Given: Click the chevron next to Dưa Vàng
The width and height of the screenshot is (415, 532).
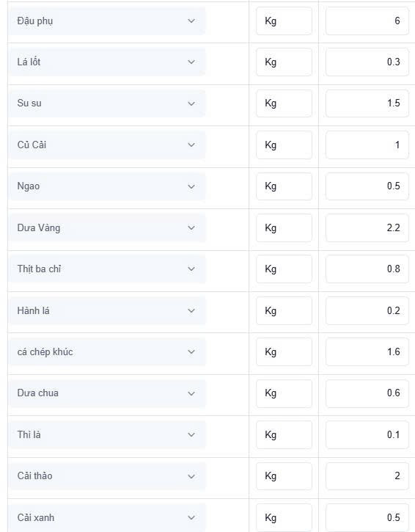Looking at the screenshot, I should pyautogui.click(x=191, y=228).
